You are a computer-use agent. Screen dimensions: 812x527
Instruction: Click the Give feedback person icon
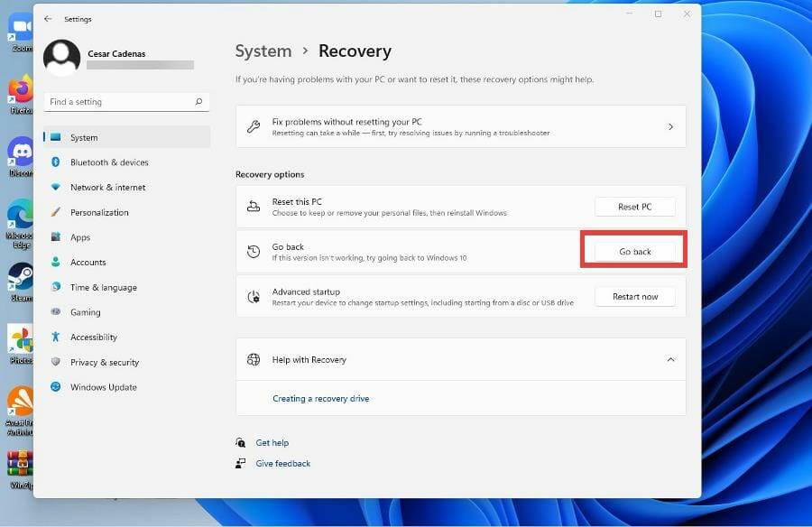click(x=240, y=463)
